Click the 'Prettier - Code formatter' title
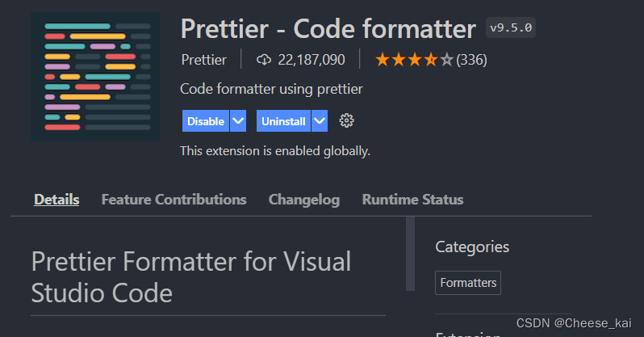Screen dimensions: 644x337 pyautogui.click(x=328, y=29)
